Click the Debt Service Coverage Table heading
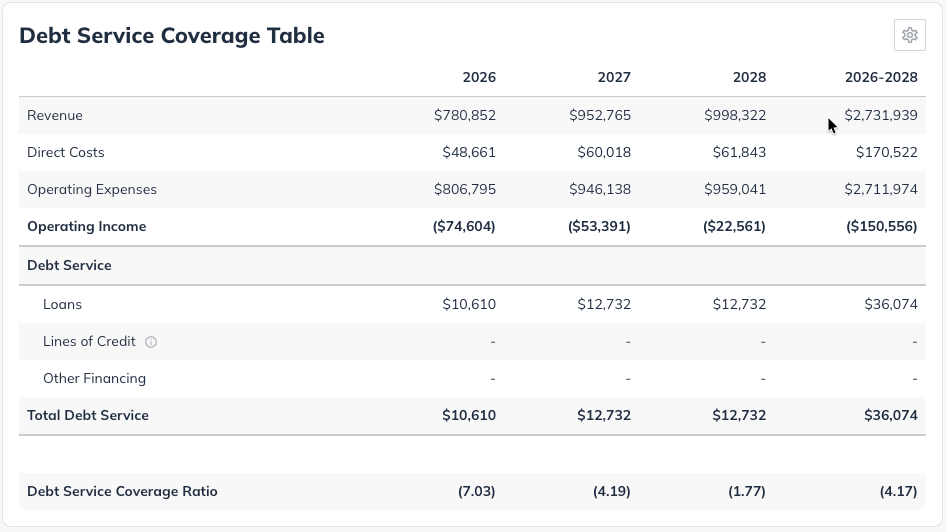The image size is (946, 532). (x=172, y=36)
